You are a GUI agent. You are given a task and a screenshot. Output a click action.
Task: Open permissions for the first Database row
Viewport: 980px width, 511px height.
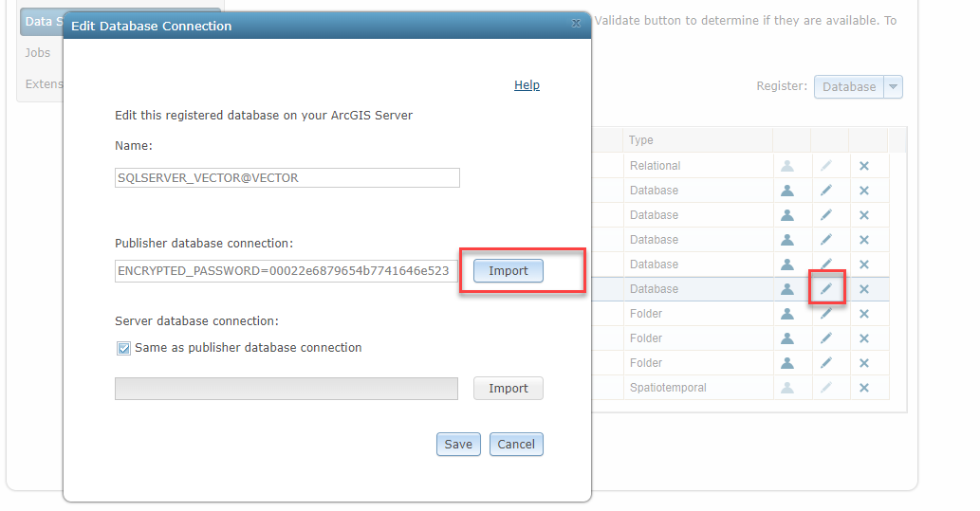[x=786, y=191]
